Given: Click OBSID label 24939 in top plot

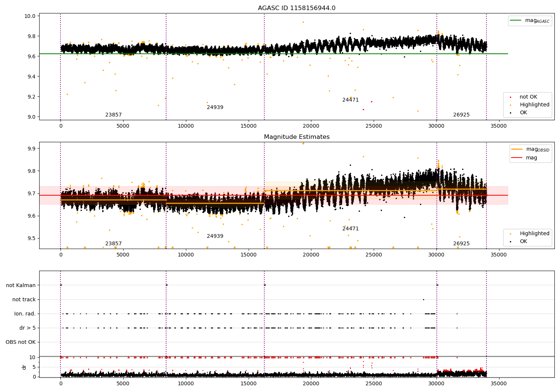Looking at the screenshot, I should [x=215, y=108].
